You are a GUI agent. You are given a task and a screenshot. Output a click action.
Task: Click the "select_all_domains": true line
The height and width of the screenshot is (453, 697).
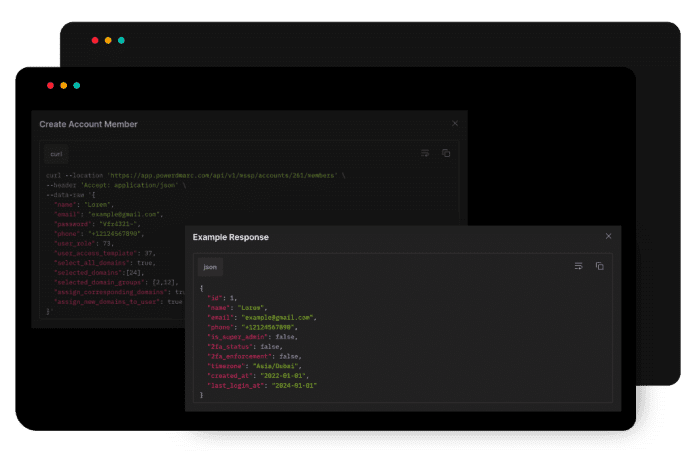[104, 263]
